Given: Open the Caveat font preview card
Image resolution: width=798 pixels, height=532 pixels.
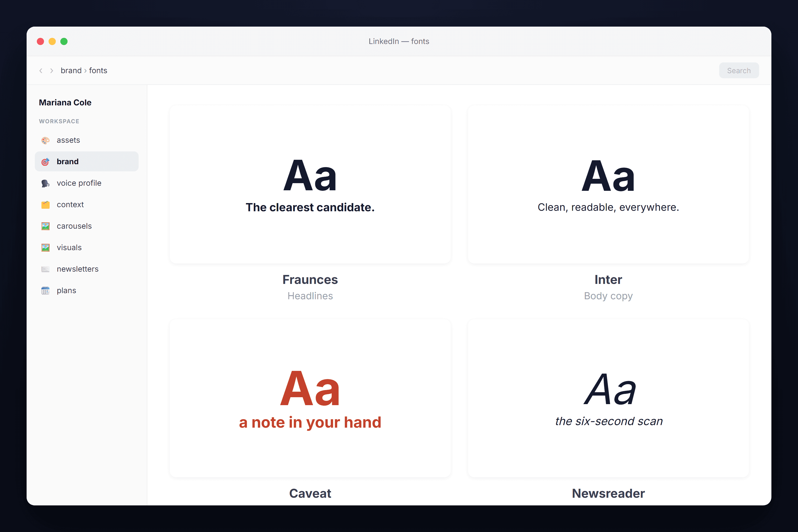Looking at the screenshot, I should point(310,398).
